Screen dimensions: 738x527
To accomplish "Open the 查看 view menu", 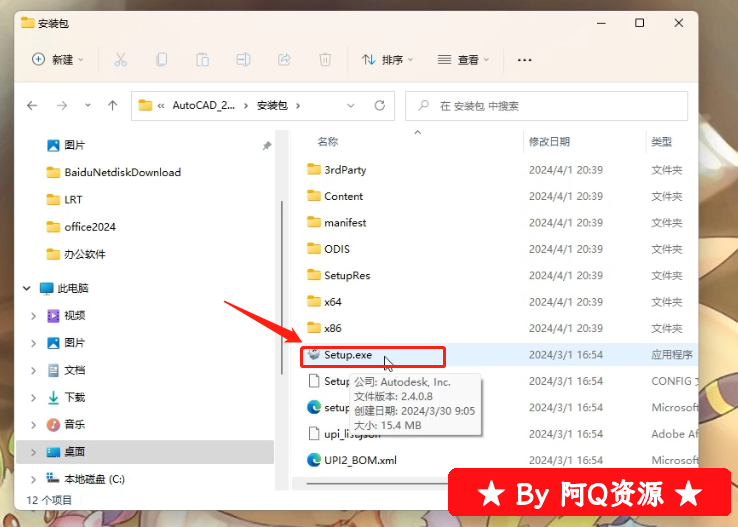I will (x=464, y=60).
